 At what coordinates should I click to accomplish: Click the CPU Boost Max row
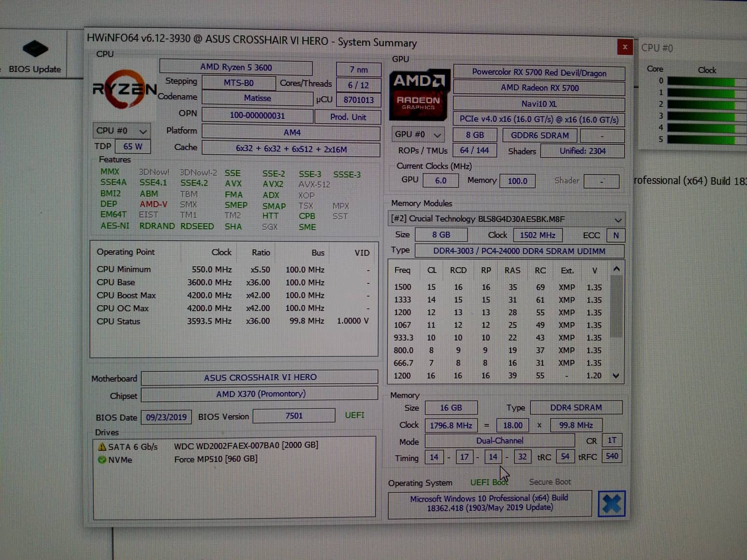[234, 295]
